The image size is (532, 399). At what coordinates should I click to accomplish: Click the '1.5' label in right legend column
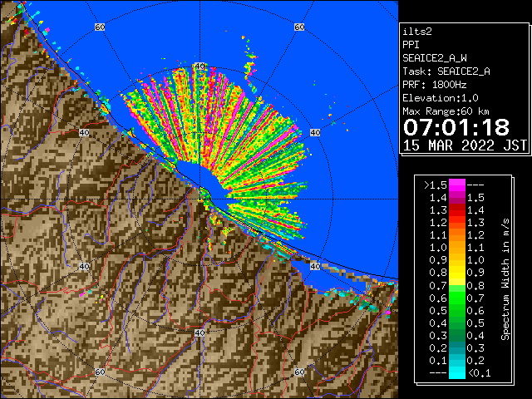click(x=475, y=198)
